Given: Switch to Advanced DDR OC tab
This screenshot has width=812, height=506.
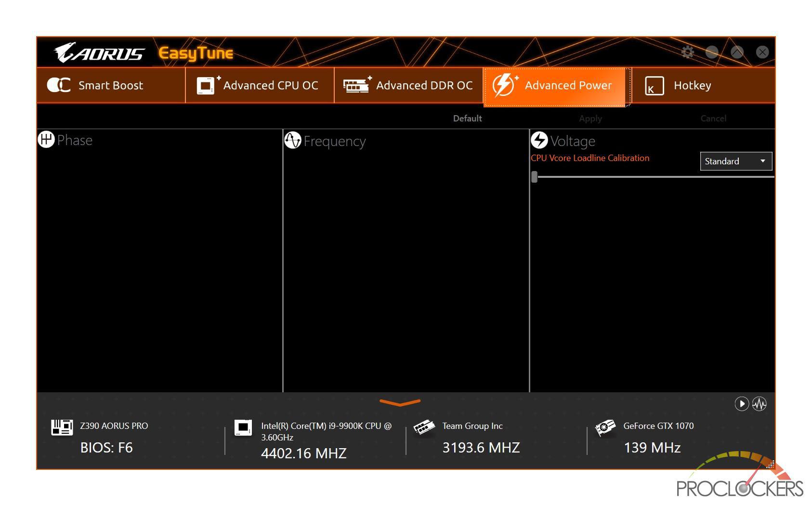Looking at the screenshot, I should click(408, 85).
